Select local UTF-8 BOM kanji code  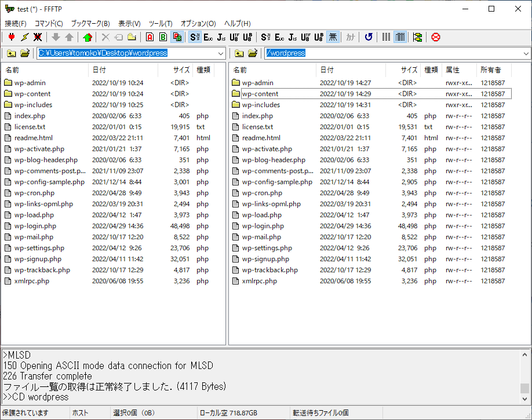coord(319,37)
